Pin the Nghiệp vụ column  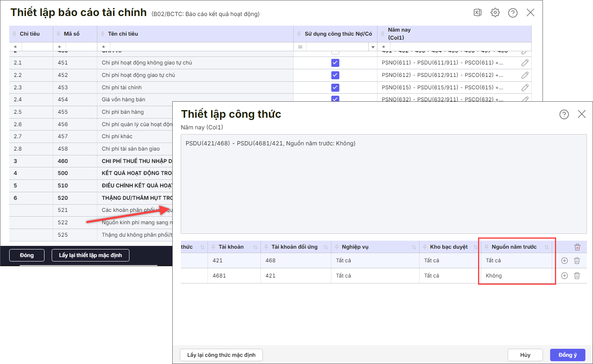click(x=337, y=247)
